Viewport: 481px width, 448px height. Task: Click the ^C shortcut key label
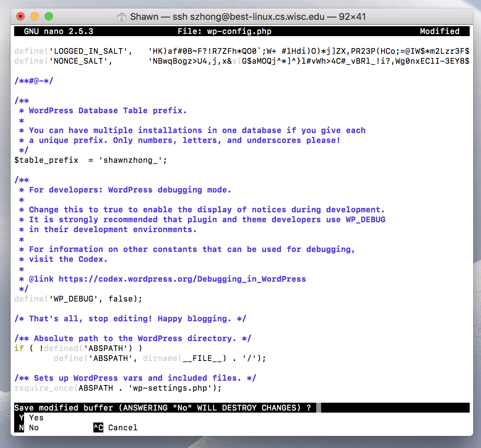tap(98, 427)
